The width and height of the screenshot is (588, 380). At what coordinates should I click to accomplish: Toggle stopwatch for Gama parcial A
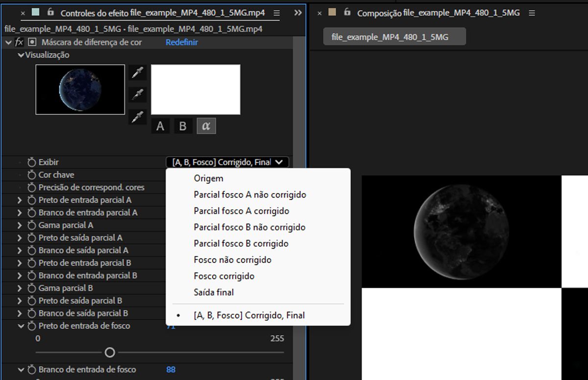pos(32,225)
